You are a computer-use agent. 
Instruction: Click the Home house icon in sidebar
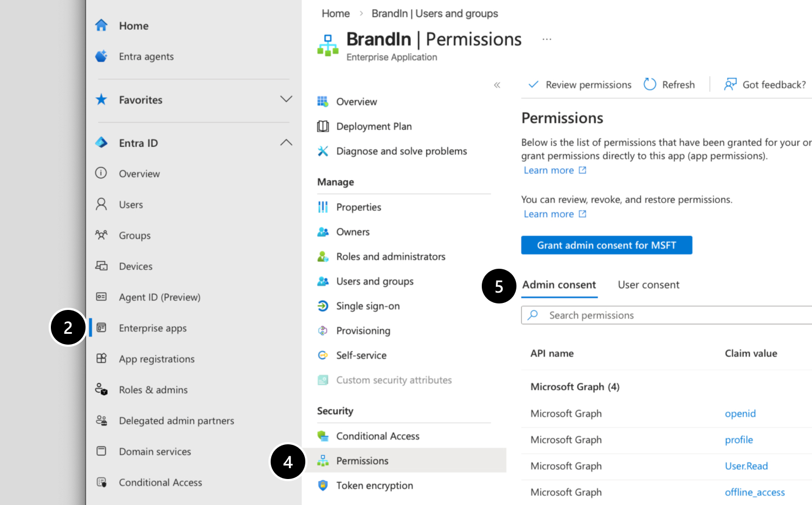[x=101, y=25]
